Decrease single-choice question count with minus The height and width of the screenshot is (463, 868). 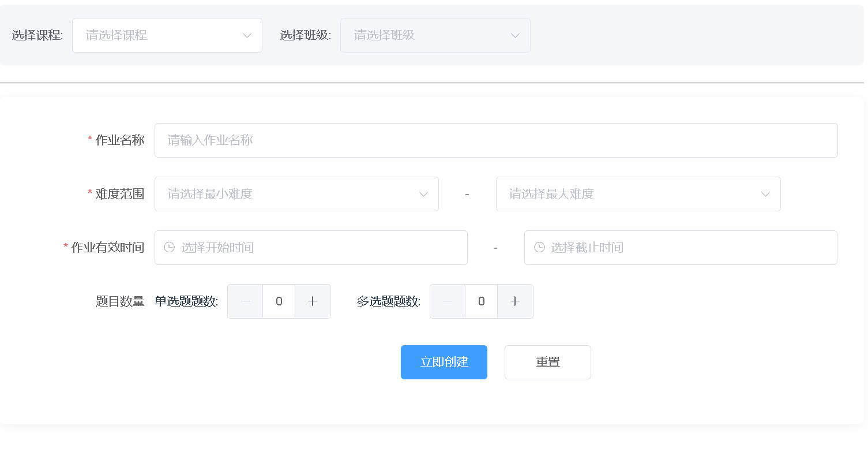point(245,301)
